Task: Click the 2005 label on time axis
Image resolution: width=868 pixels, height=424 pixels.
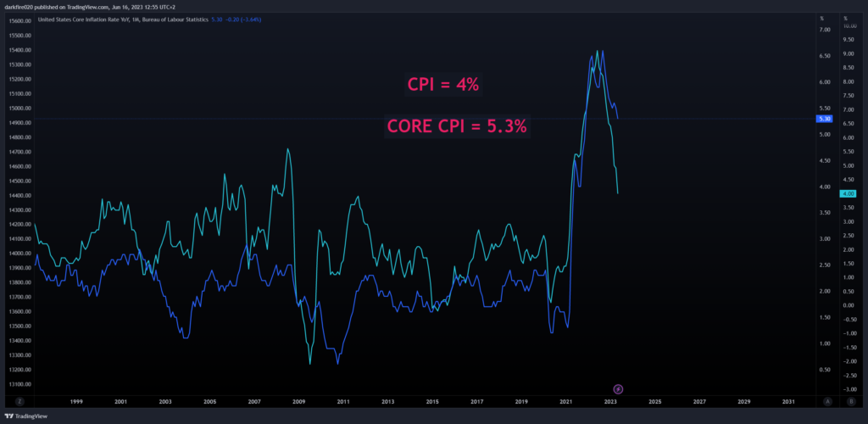Action: coord(210,401)
